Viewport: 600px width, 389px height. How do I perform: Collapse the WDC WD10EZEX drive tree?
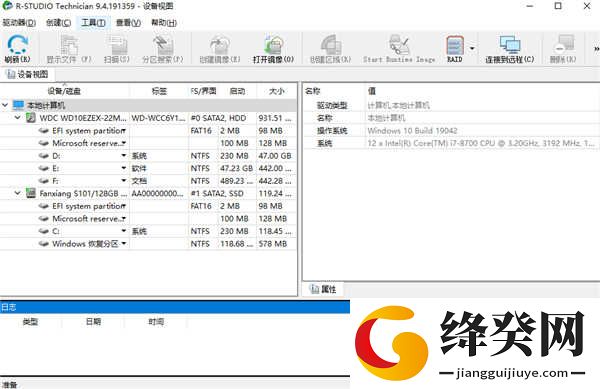[x=18, y=117]
